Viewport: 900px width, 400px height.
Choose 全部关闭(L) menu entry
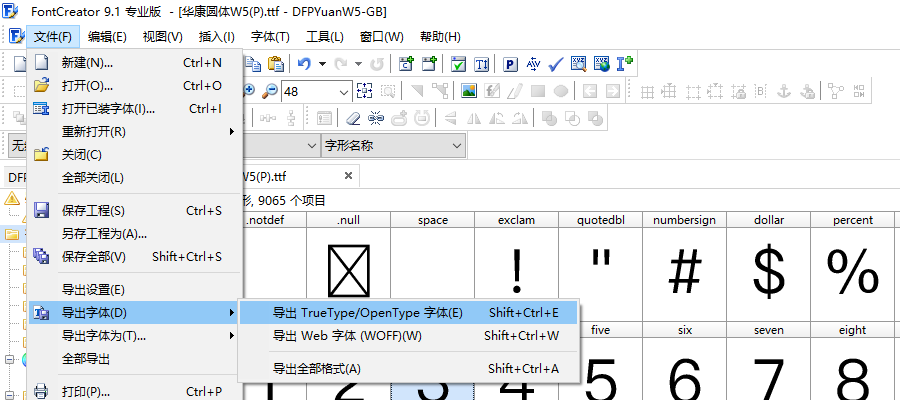(x=135, y=177)
